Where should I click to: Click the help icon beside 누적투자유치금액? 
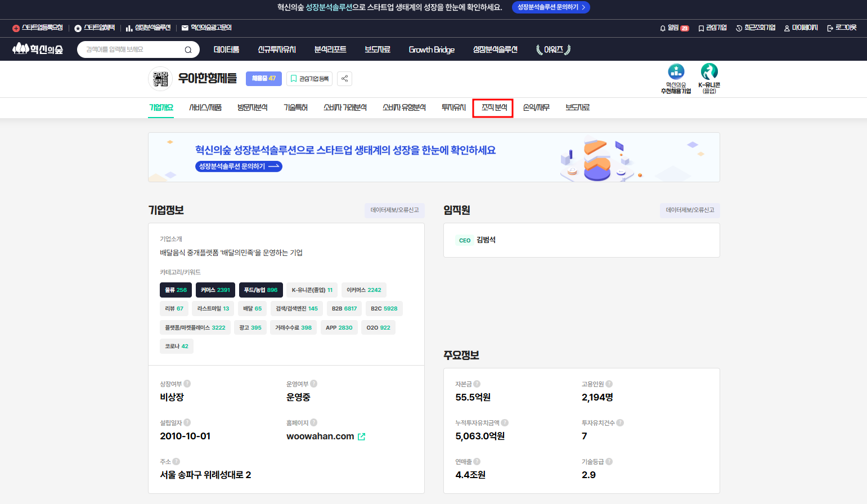[505, 422]
